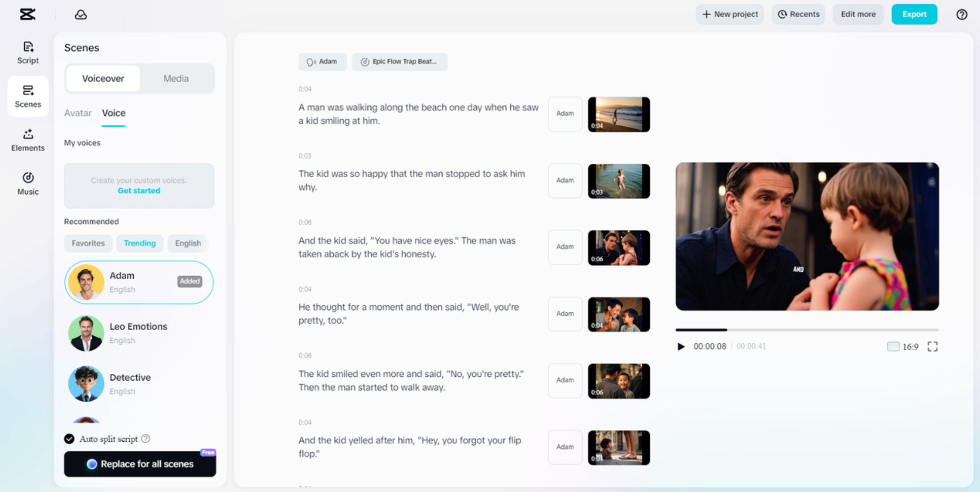The height and width of the screenshot is (492, 980).
Task: Click the playback progress bar
Action: coord(807,330)
